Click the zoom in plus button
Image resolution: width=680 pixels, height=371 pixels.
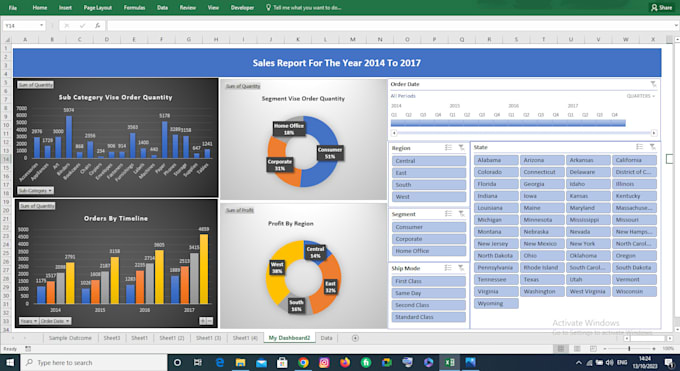tap(654, 348)
